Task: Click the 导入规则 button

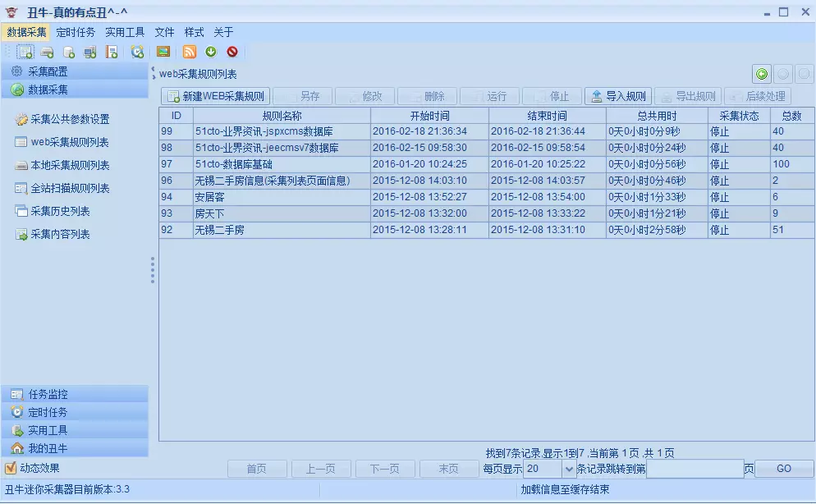Action: (x=618, y=96)
